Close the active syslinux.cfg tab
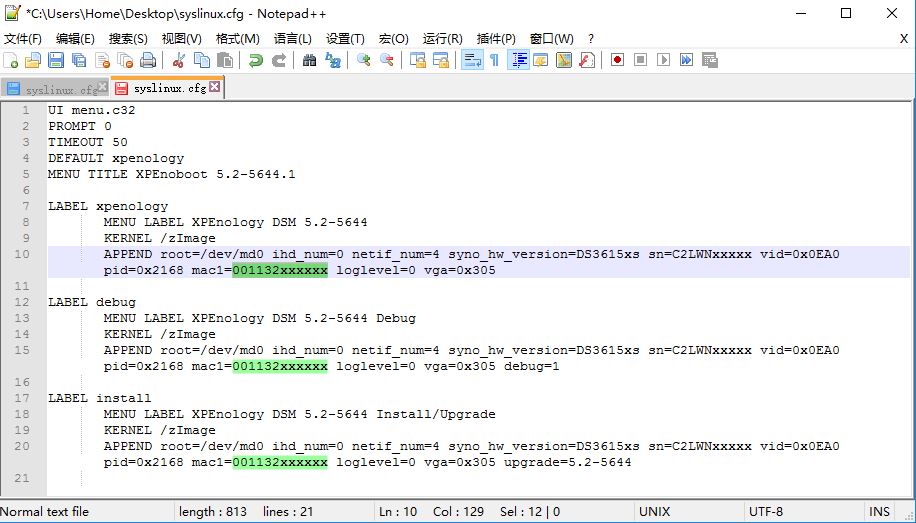 pyautogui.click(x=214, y=86)
